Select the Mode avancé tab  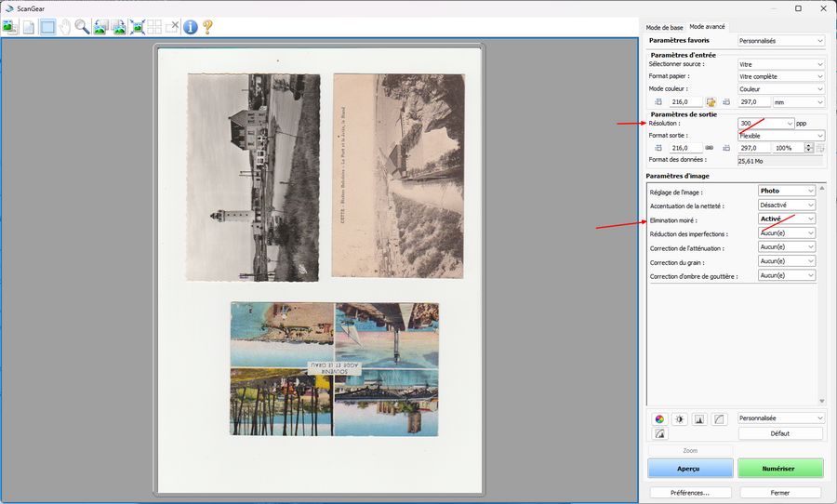[x=707, y=27]
